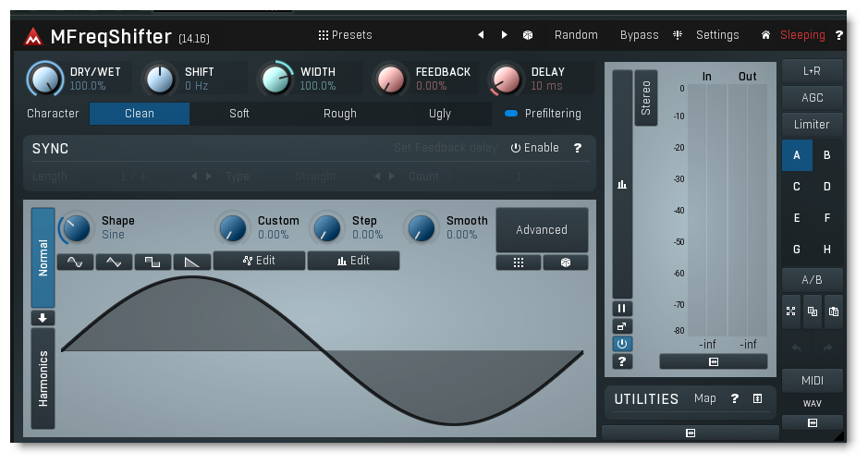Select preset slot A
The width and height of the screenshot is (868, 464).
pos(797,155)
